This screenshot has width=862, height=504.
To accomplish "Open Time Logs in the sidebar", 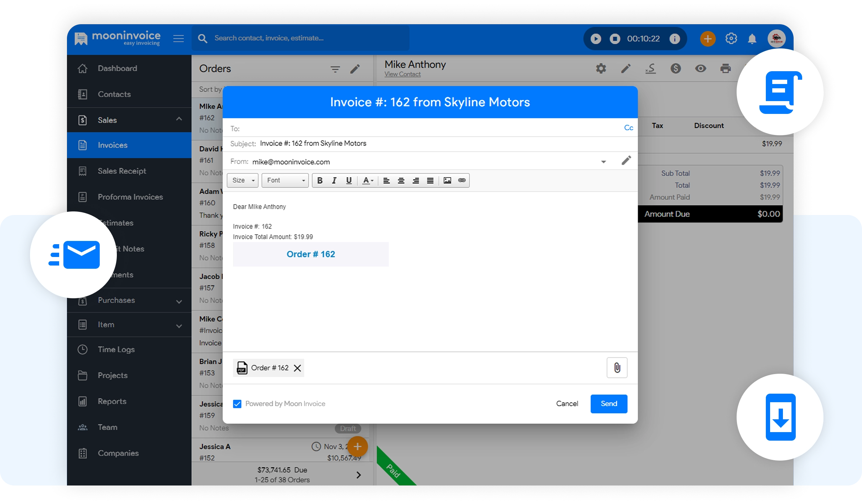I will point(116,350).
